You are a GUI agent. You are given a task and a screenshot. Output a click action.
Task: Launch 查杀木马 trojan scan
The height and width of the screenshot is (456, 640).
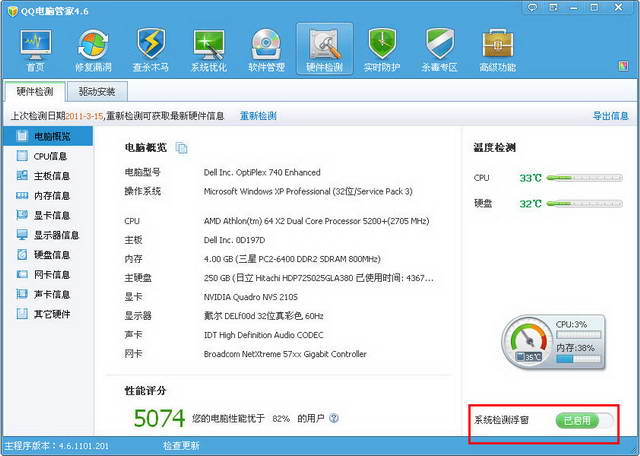[150, 51]
